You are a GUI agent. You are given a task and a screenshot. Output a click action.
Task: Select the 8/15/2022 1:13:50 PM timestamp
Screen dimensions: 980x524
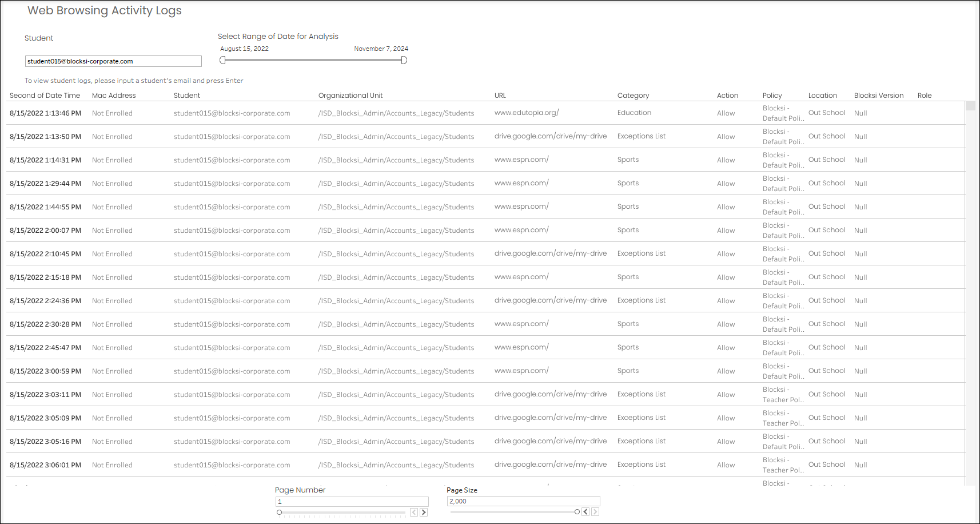tap(45, 137)
